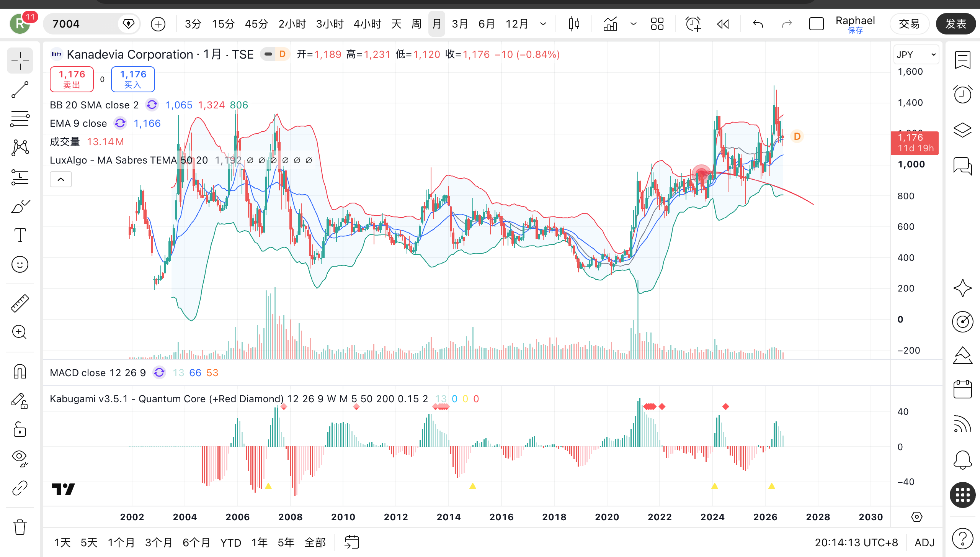Click the 20:14:13 UTC+8 timezone selector

click(x=856, y=542)
